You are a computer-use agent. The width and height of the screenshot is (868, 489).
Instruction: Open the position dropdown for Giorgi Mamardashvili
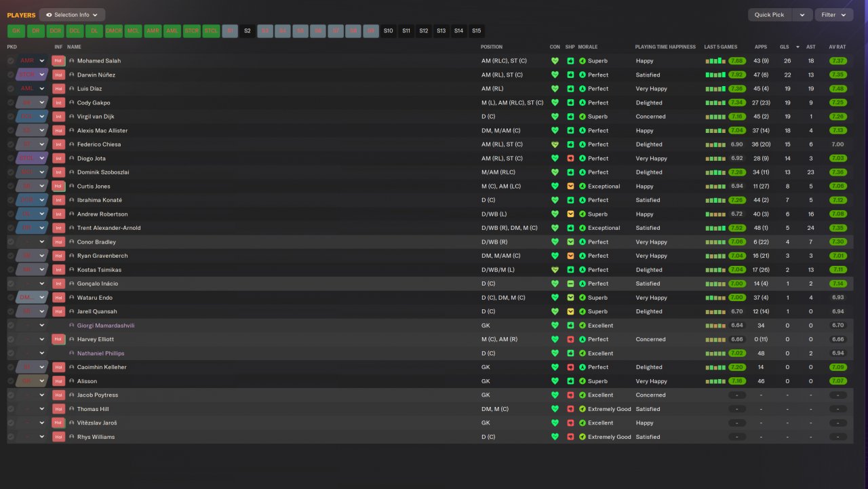(x=33, y=326)
